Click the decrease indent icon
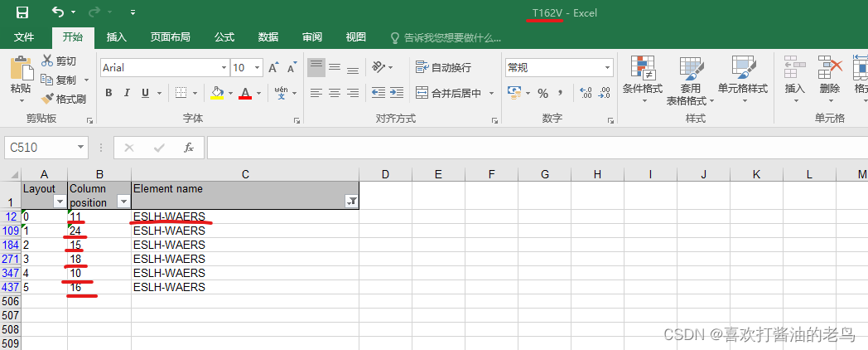 pos(379,93)
